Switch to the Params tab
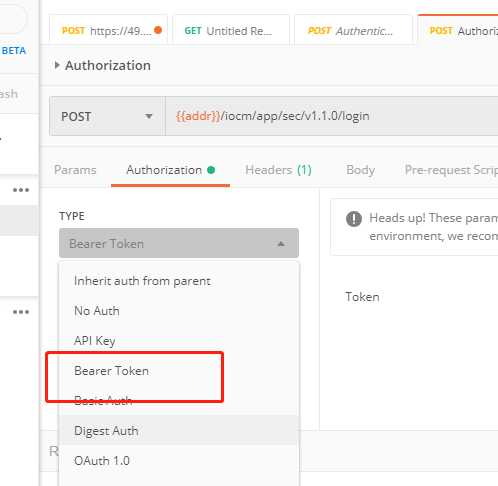498x486 pixels. click(75, 170)
